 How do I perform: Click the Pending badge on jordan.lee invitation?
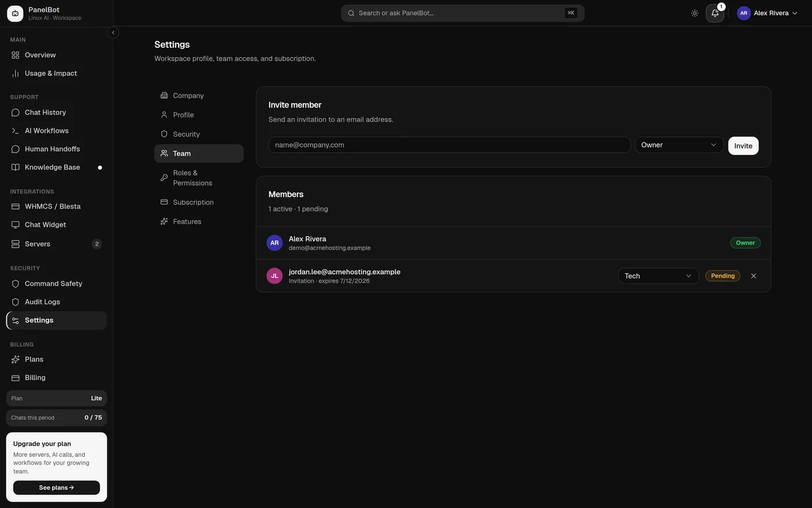coord(723,276)
